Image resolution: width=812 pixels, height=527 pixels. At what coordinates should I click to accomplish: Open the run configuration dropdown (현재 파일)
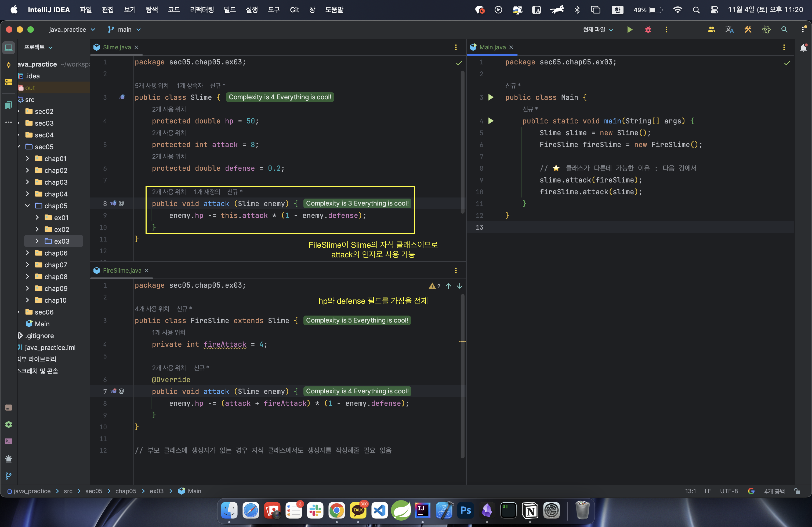click(598, 30)
